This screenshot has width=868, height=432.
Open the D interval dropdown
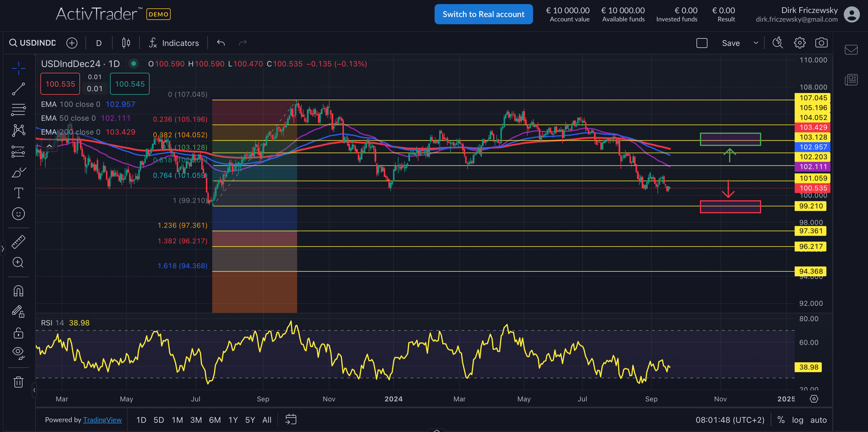(x=99, y=43)
